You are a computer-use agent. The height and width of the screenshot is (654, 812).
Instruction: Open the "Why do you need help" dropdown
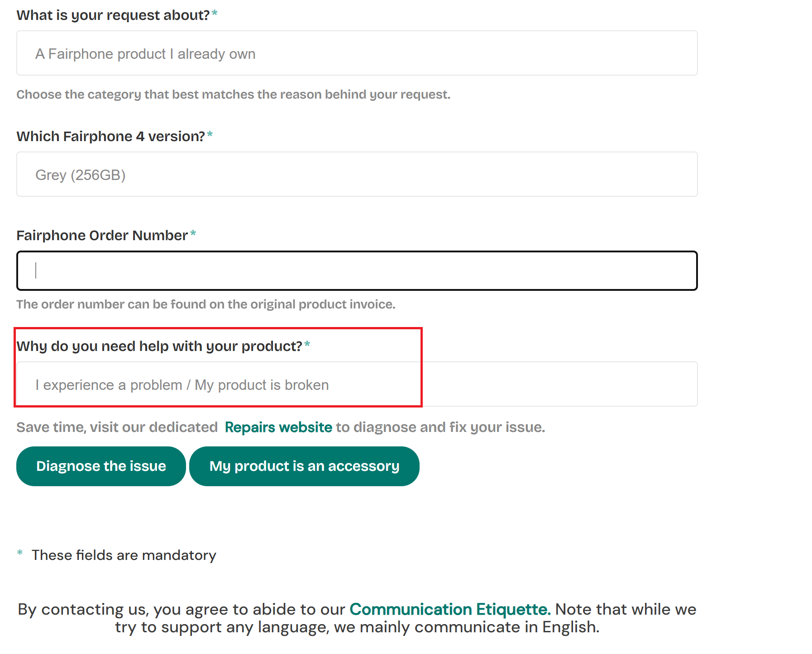coord(357,384)
